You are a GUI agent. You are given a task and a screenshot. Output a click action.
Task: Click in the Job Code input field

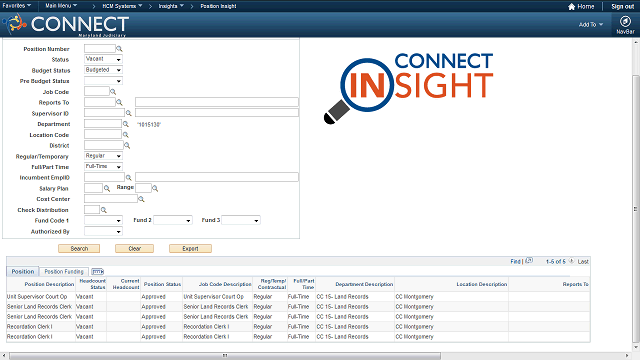click(x=97, y=91)
